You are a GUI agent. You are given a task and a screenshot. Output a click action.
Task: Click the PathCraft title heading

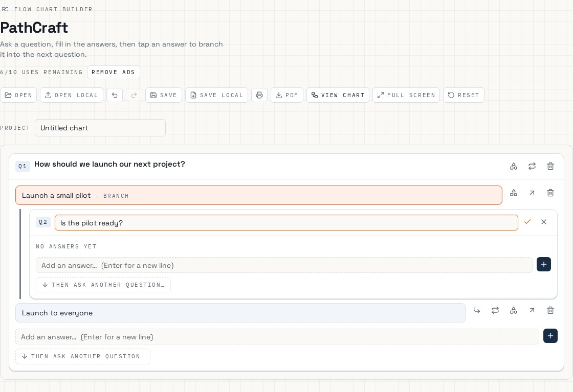pyautogui.click(x=34, y=28)
